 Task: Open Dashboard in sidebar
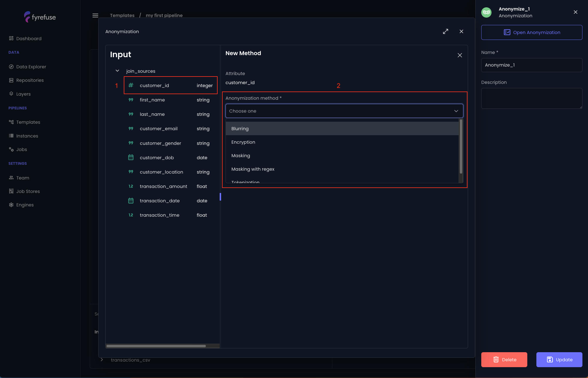pos(29,39)
